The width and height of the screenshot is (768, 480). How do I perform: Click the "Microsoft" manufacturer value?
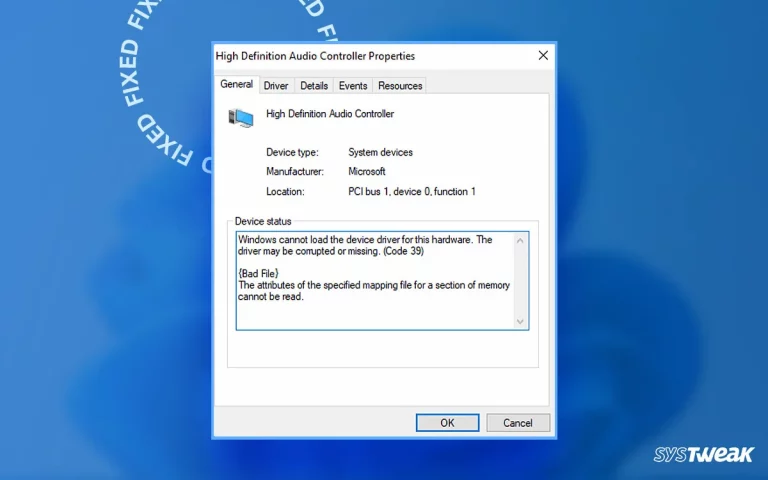click(x=366, y=171)
